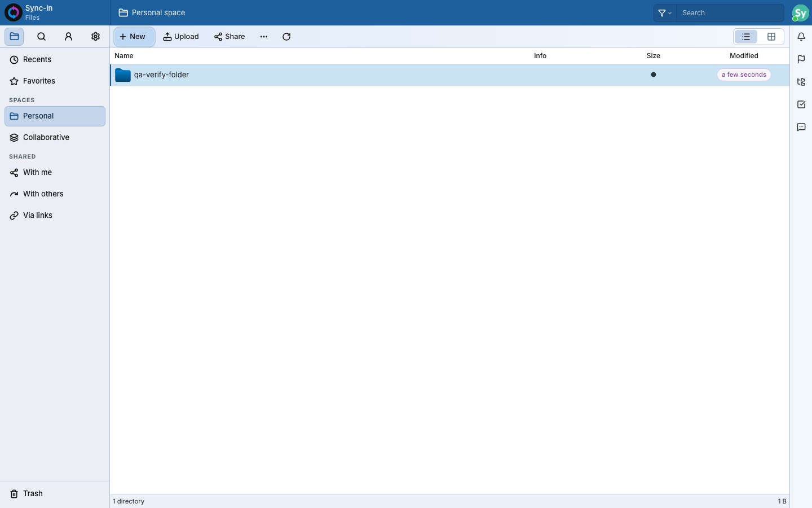Open the sidebar search icon
812x508 pixels.
tap(41, 37)
